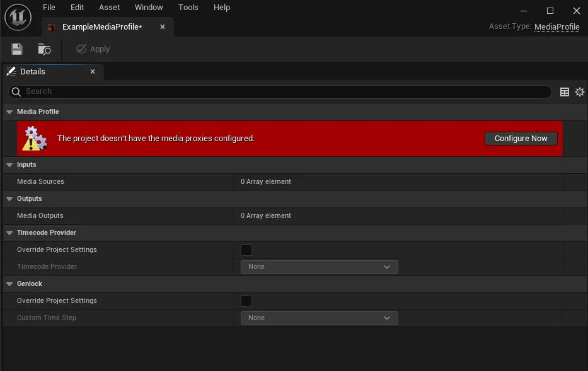The width and height of the screenshot is (588, 371).
Task: Enable Genlock Override Project Settings checkbox
Action: (x=246, y=301)
